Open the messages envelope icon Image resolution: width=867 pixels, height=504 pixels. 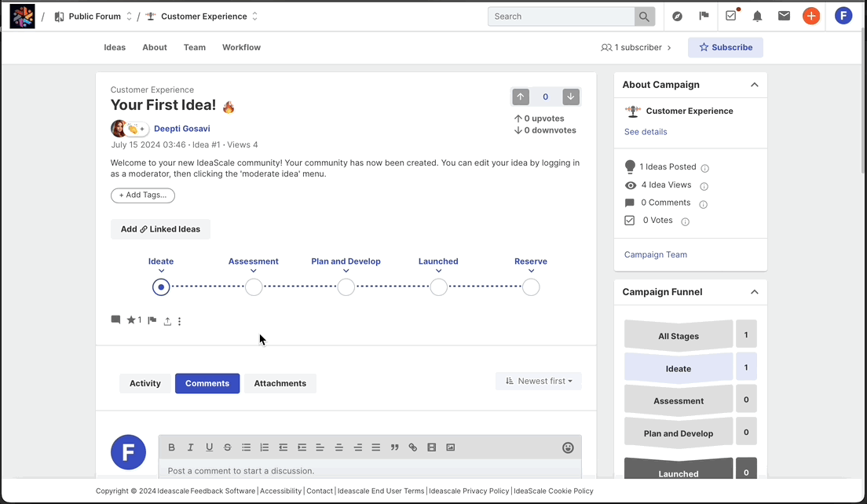784,15
